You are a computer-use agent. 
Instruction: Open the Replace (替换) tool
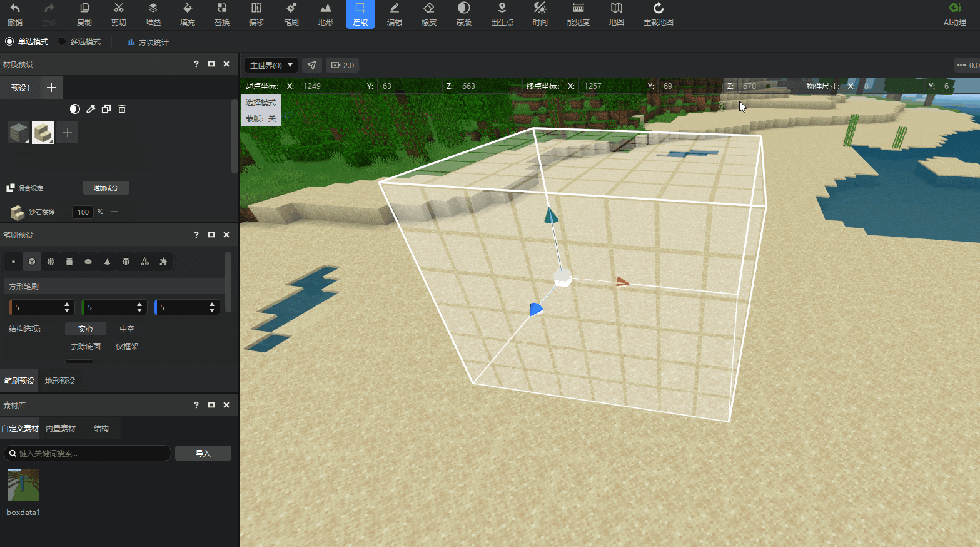222,14
